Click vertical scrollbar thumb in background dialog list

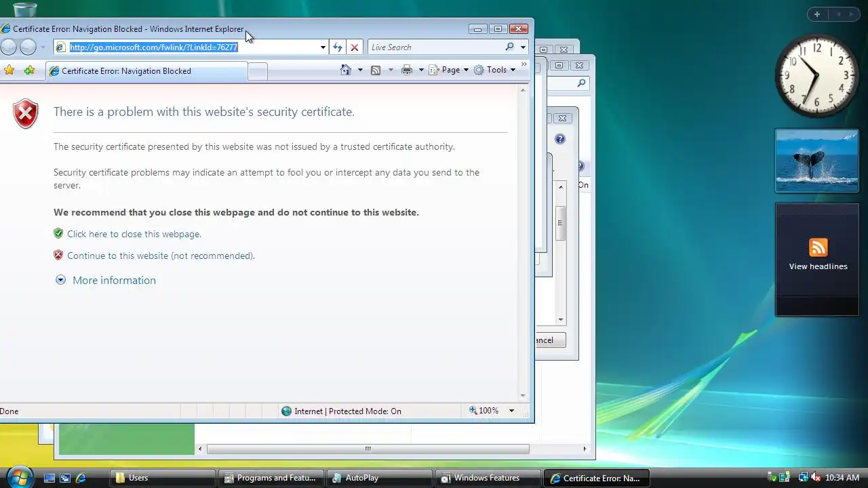(x=561, y=224)
